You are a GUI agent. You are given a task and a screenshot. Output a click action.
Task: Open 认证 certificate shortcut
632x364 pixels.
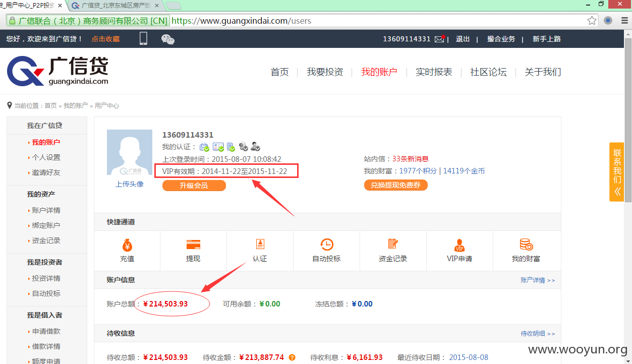260,244
